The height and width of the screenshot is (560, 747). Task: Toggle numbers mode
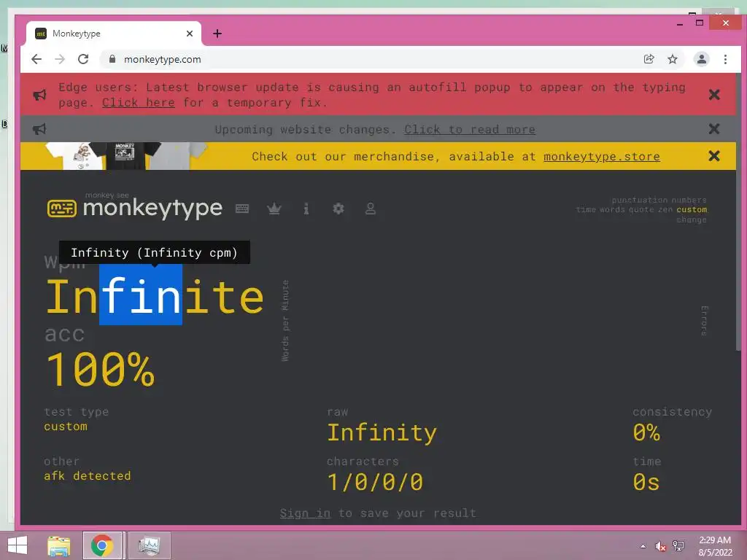pos(689,200)
